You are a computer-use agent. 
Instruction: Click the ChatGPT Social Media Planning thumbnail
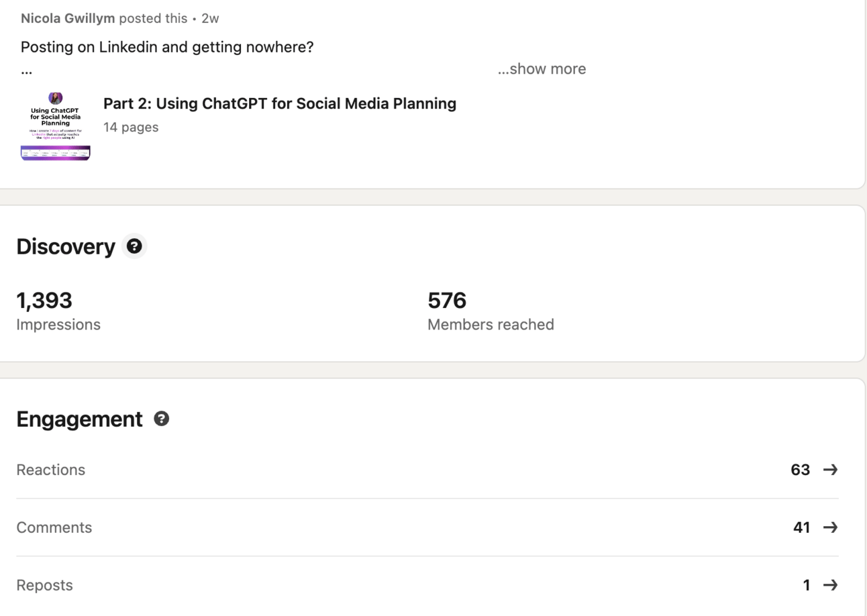[x=56, y=126]
